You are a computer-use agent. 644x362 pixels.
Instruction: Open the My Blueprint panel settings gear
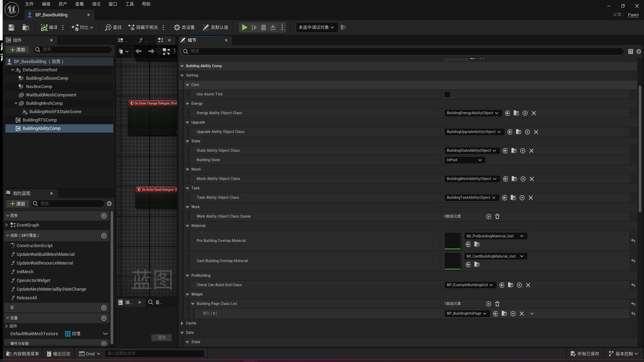pos(109,204)
